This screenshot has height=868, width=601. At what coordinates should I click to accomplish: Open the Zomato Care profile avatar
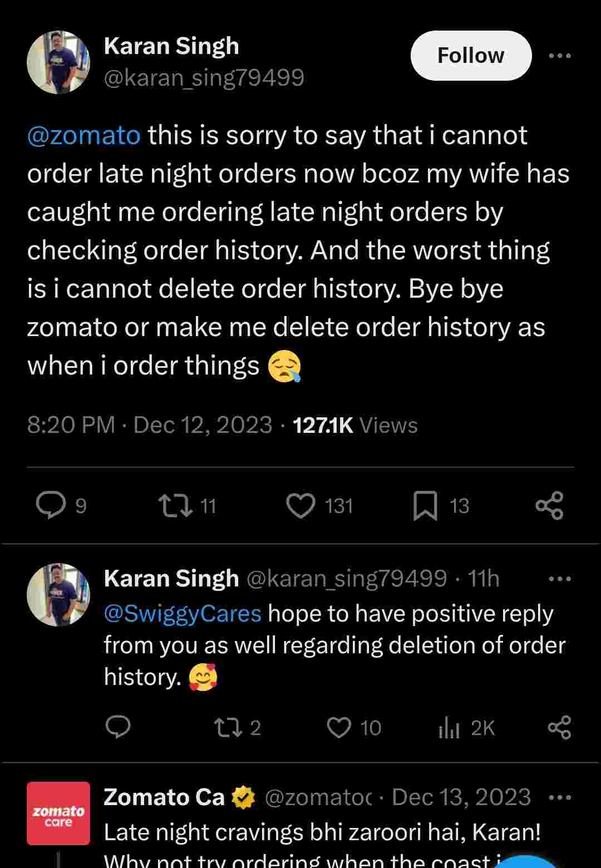pos(58,813)
